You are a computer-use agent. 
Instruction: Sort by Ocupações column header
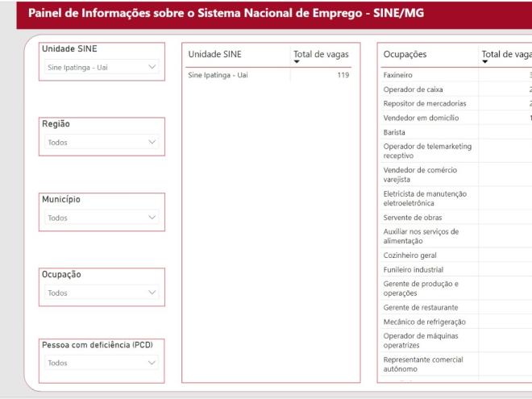405,54
